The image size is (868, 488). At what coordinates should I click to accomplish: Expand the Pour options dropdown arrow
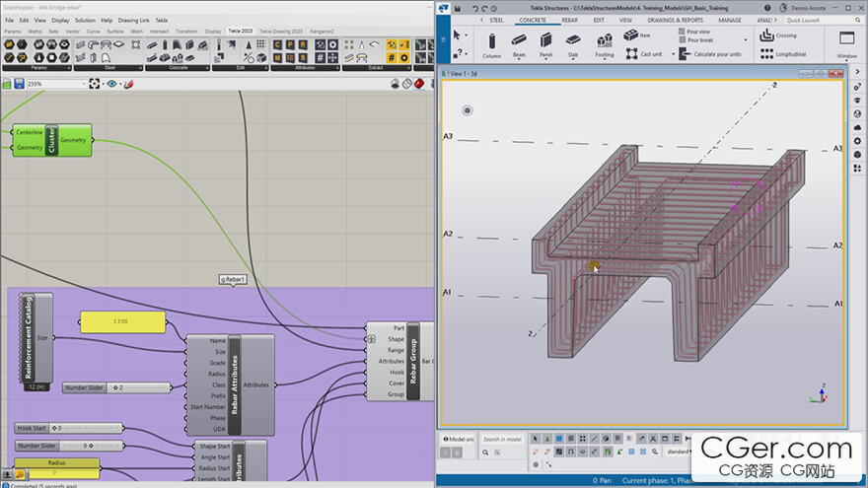(746, 39)
